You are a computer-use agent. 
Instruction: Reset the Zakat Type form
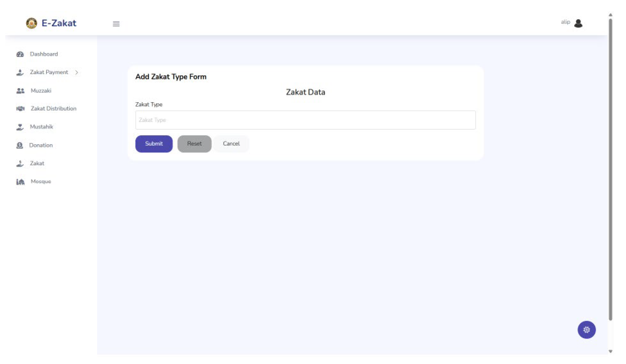194,143
